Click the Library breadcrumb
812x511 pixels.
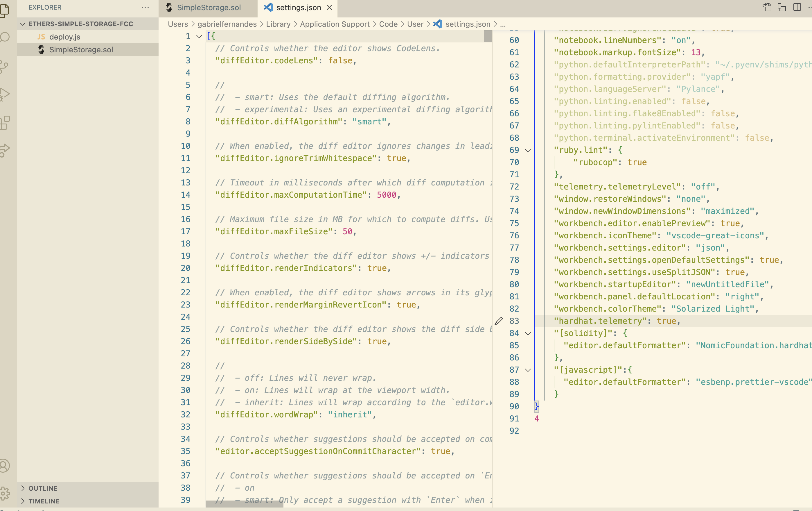pos(278,24)
